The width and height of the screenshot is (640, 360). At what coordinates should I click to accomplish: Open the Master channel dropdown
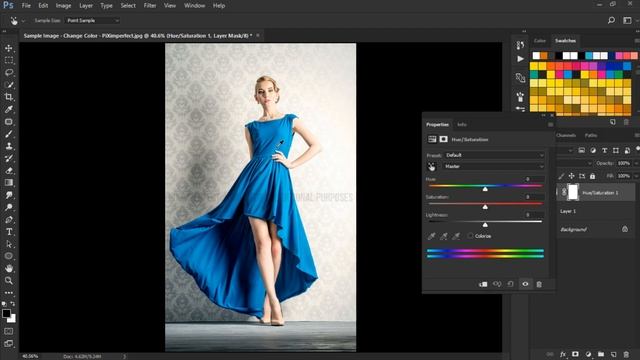click(x=494, y=167)
